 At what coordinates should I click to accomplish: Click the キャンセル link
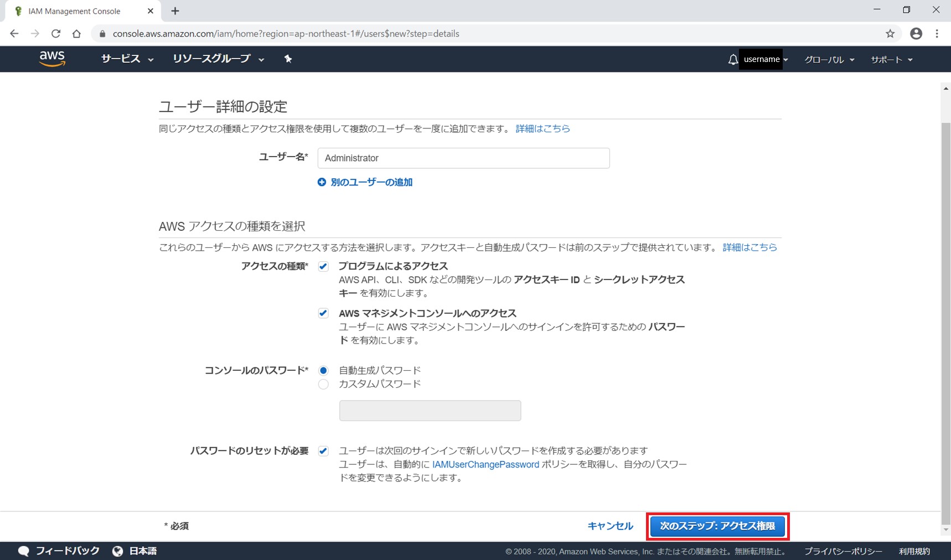(610, 526)
